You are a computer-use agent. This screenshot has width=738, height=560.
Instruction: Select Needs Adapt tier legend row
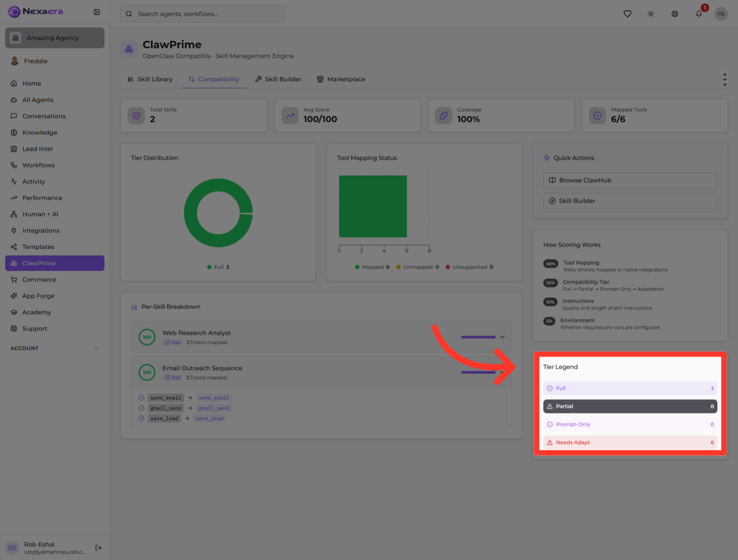pos(630,442)
